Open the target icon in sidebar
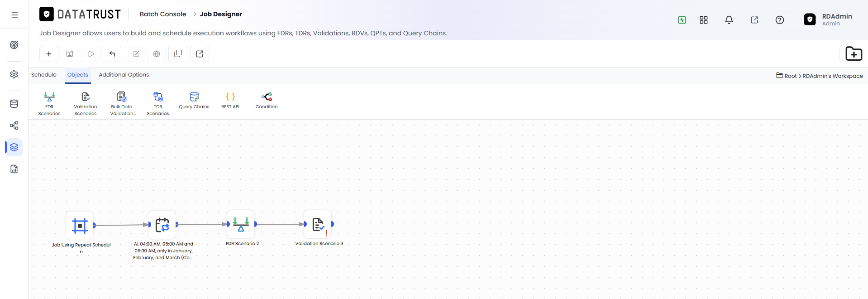The width and height of the screenshot is (868, 299). point(14,45)
